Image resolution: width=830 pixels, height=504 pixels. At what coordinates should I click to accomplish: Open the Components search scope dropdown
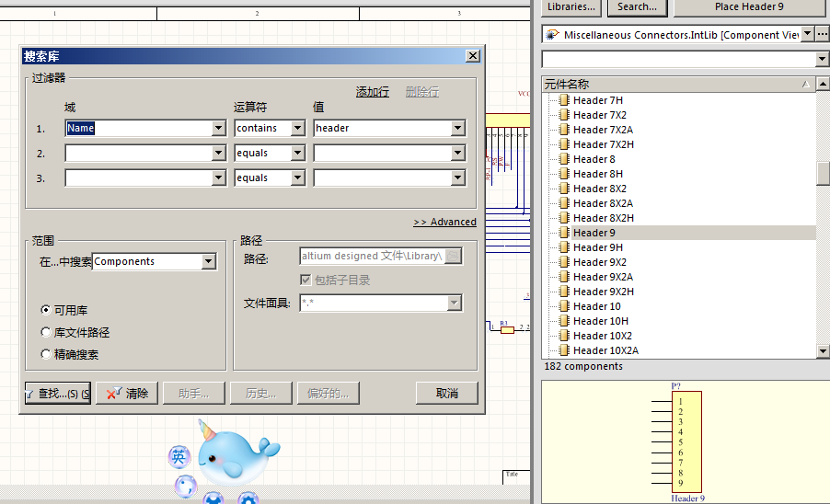coord(209,261)
